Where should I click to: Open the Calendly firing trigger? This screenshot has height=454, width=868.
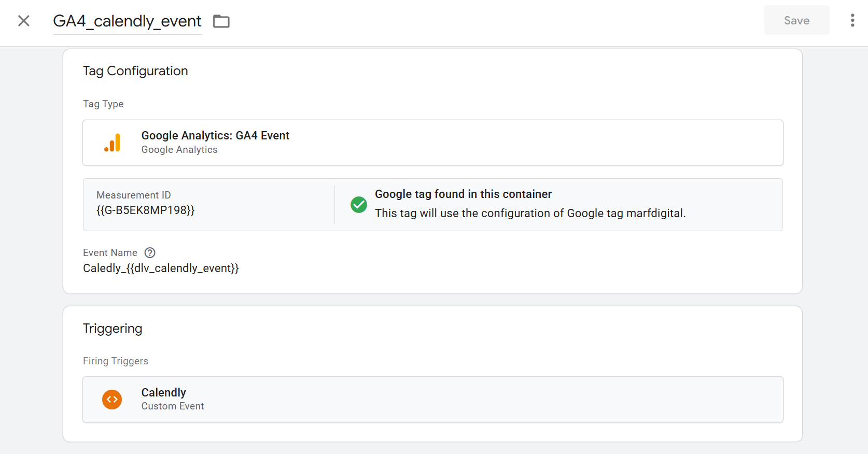[x=432, y=400]
